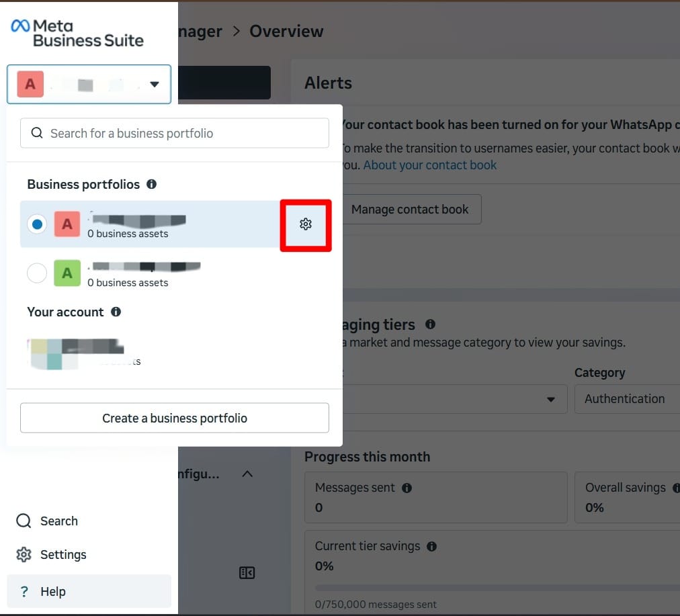Click info icon next to Current tier savings

pos(431,546)
